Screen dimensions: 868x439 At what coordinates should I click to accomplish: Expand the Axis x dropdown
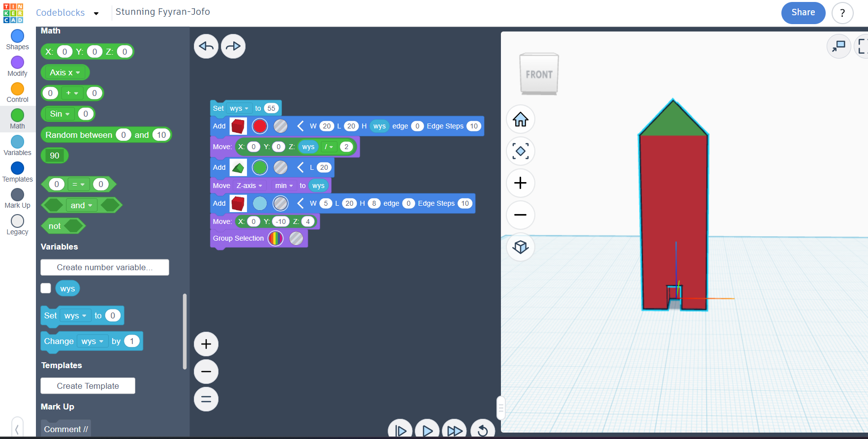(x=65, y=73)
